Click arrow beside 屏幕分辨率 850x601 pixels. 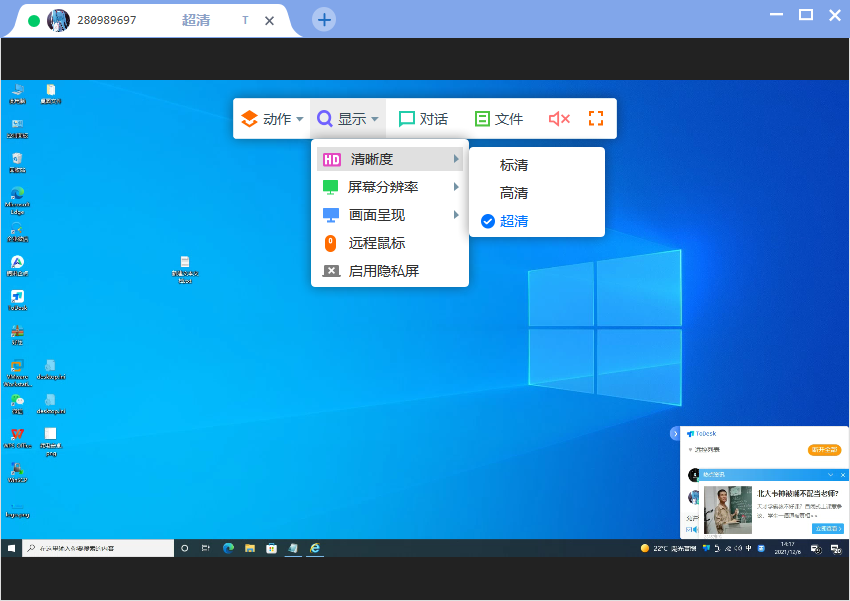pyautogui.click(x=456, y=187)
